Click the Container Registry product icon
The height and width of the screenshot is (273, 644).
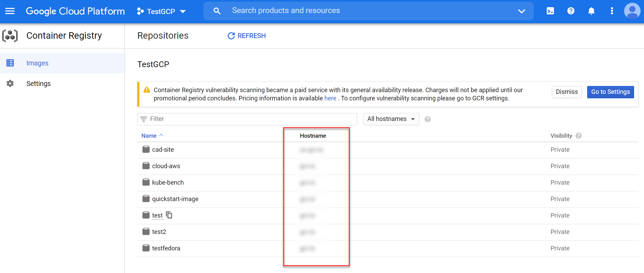click(x=10, y=36)
